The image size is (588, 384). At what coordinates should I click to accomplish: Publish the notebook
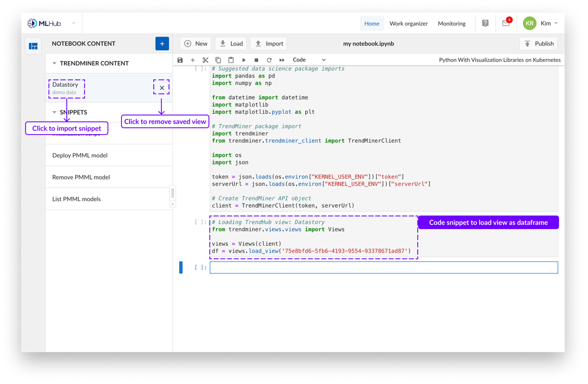pyautogui.click(x=539, y=44)
